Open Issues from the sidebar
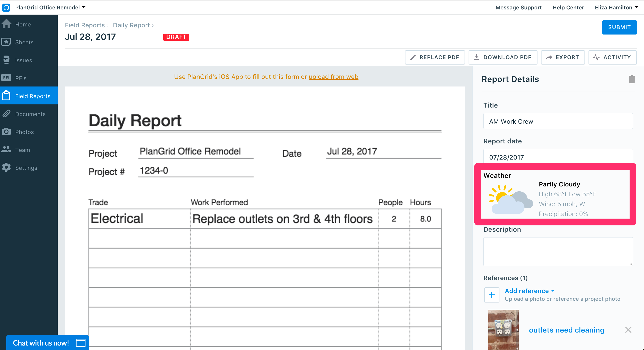Image resolution: width=644 pixels, height=350 pixels. click(x=29, y=60)
